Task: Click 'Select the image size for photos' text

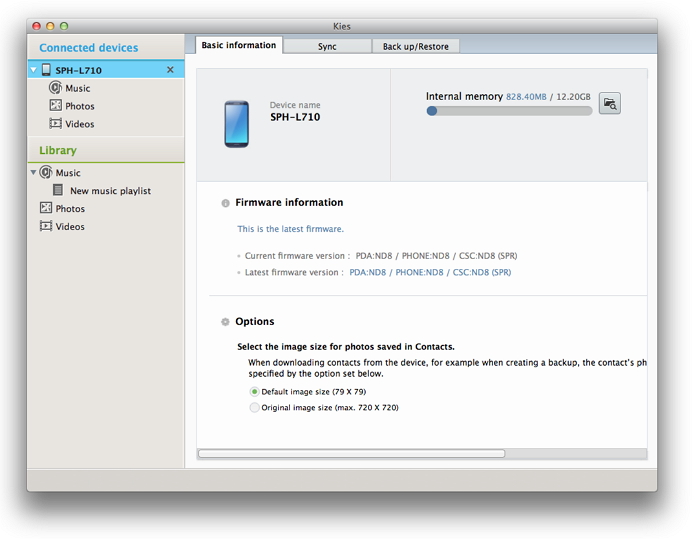Action: 346,347
